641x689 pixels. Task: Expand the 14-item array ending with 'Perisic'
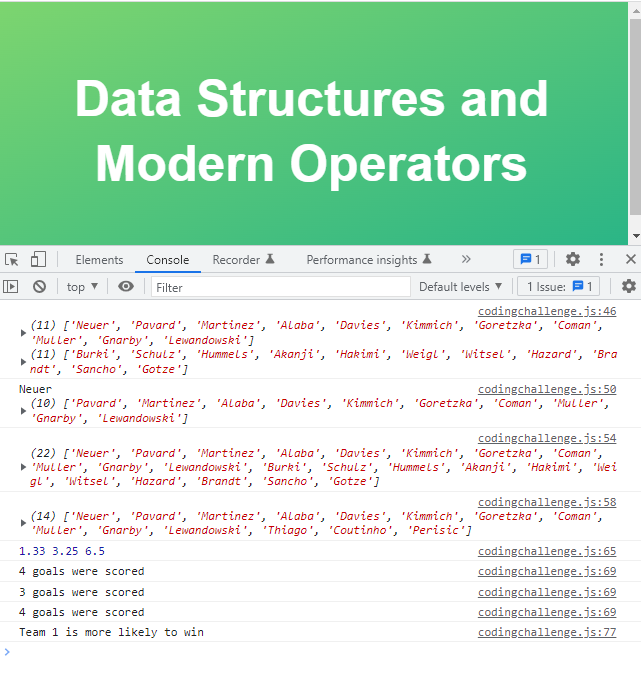click(x=23, y=523)
